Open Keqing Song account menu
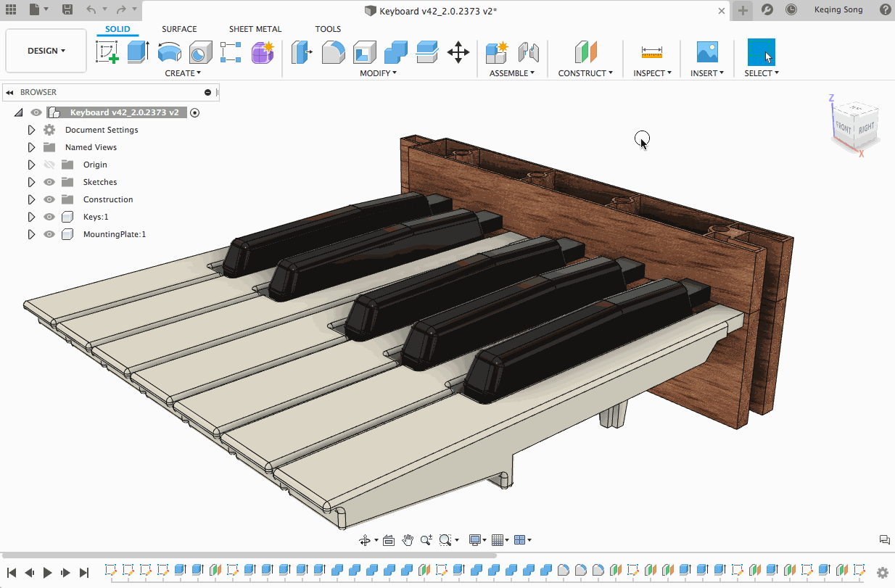 (x=838, y=9)
